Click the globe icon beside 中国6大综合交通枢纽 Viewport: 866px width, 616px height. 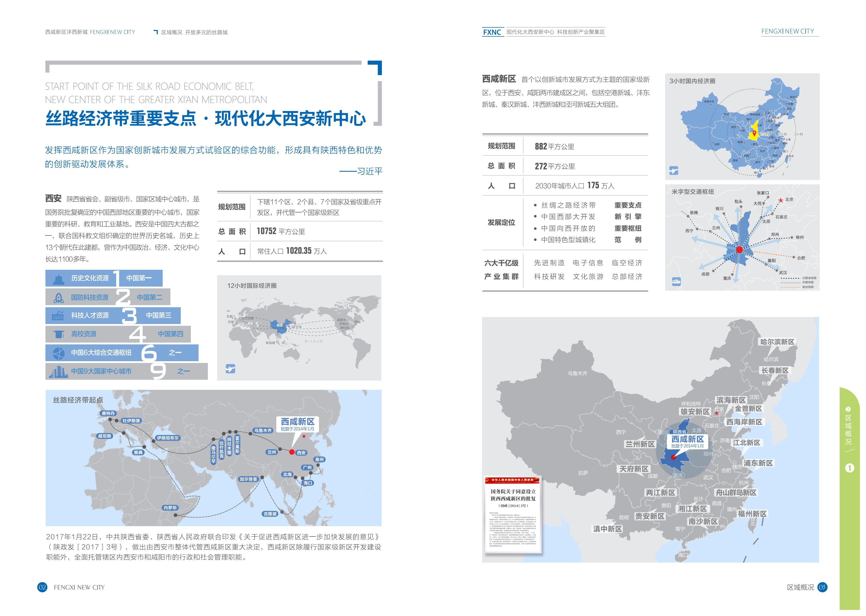point(58,353)
